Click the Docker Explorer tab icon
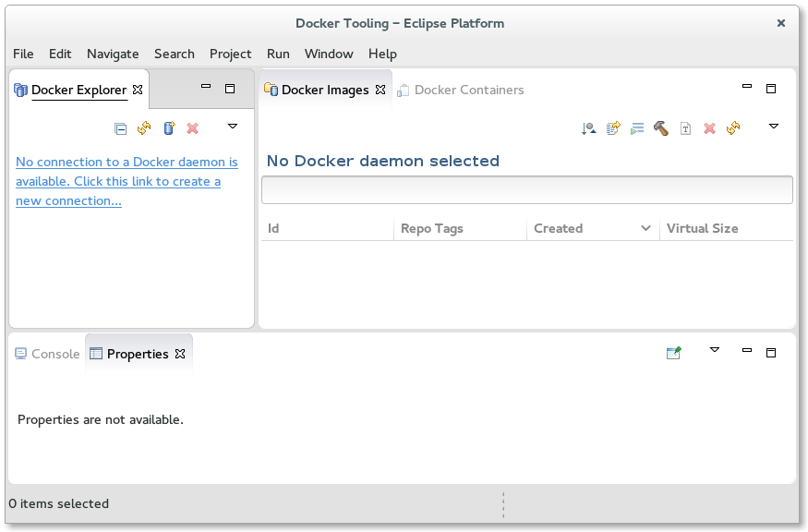The width and height of the screenshot is (808, 532). click(20, 91)
